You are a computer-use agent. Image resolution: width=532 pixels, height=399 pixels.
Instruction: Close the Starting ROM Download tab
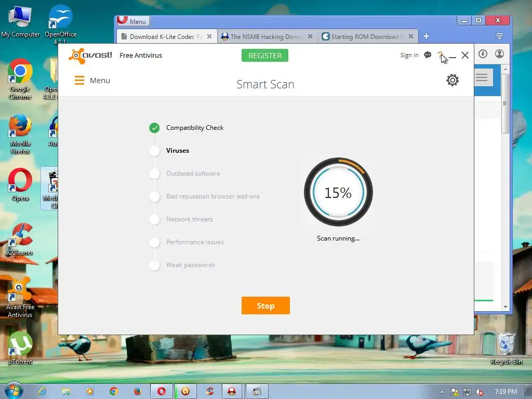[x=411, y=36]
